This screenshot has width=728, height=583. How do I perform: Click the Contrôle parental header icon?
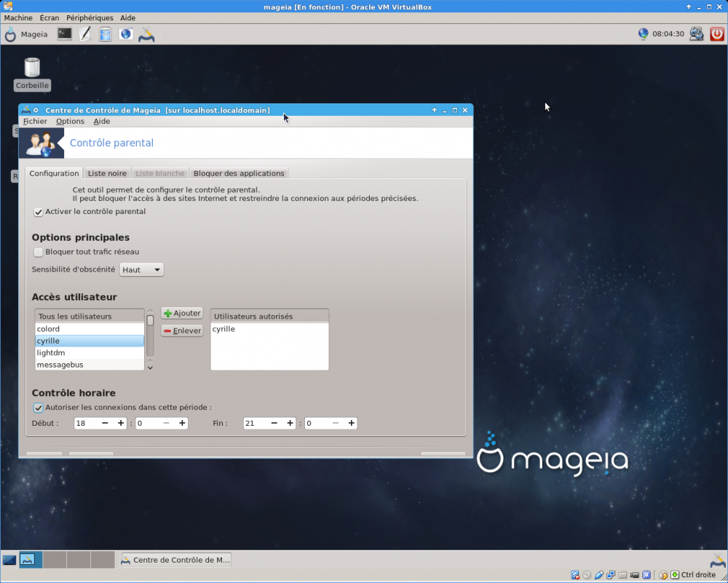point(41,143)
